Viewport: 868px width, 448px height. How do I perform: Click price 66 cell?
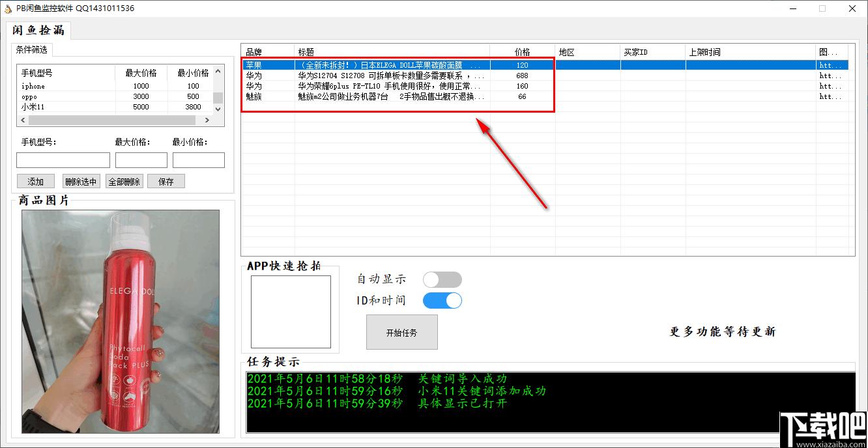(x=523, y=96)
